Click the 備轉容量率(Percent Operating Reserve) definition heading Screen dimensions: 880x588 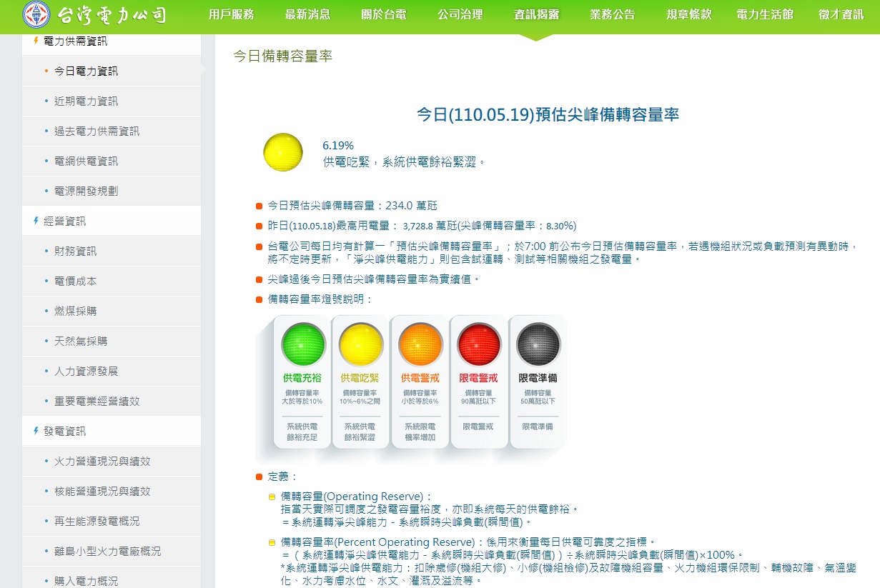tap(382, 542)
